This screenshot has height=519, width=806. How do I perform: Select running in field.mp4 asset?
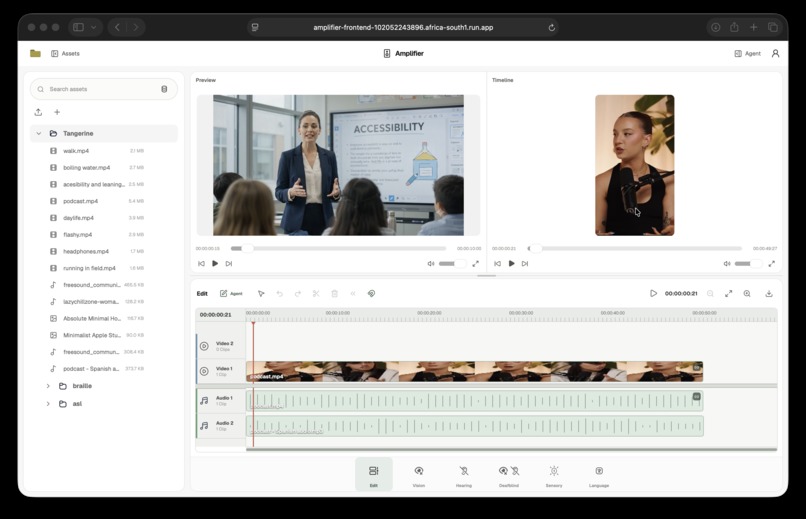[97, 268]
